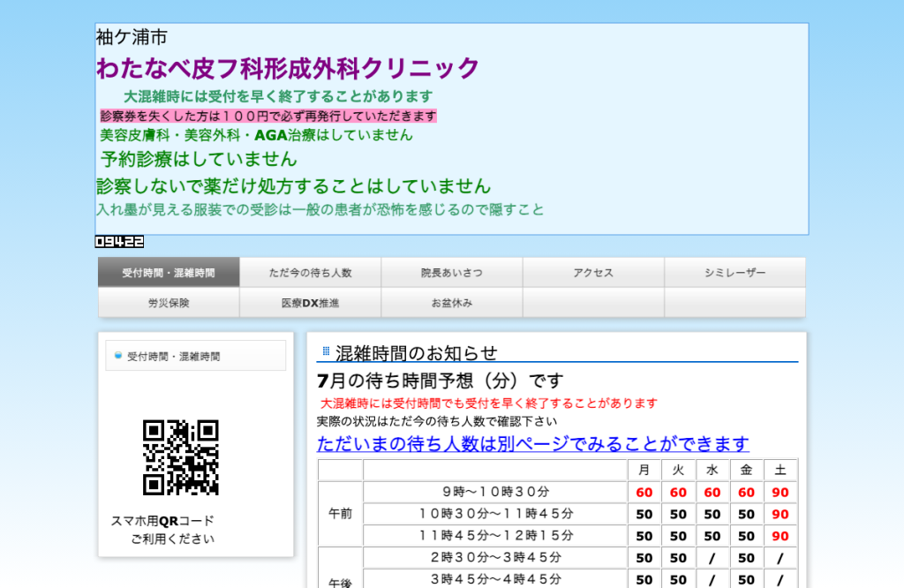The height and width of the screenshot is (588, 904).
Task: Click the clinic title わたなべ皮フ科形成外科クリニック
Action: point(288,68)
